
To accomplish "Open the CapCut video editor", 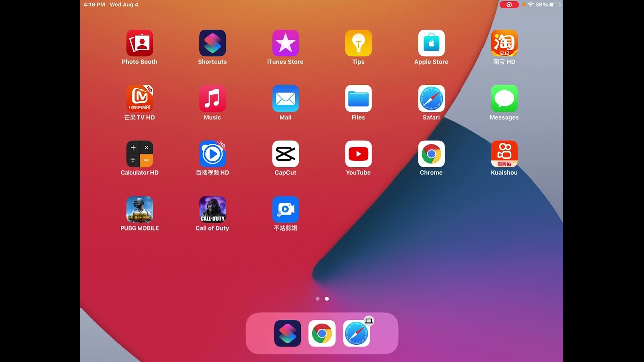I will 285,154.
